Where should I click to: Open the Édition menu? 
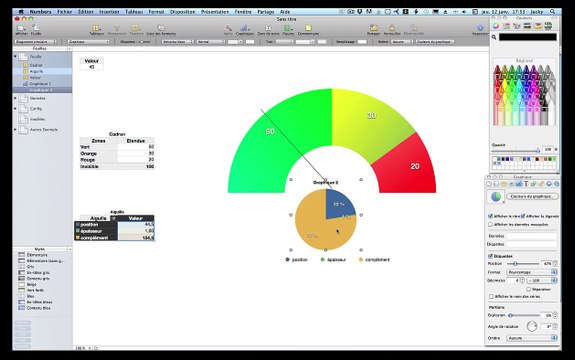[85, 12]
